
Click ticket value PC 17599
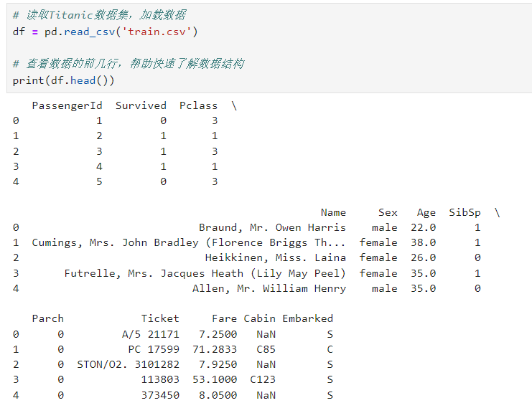[x=154, y=349]
